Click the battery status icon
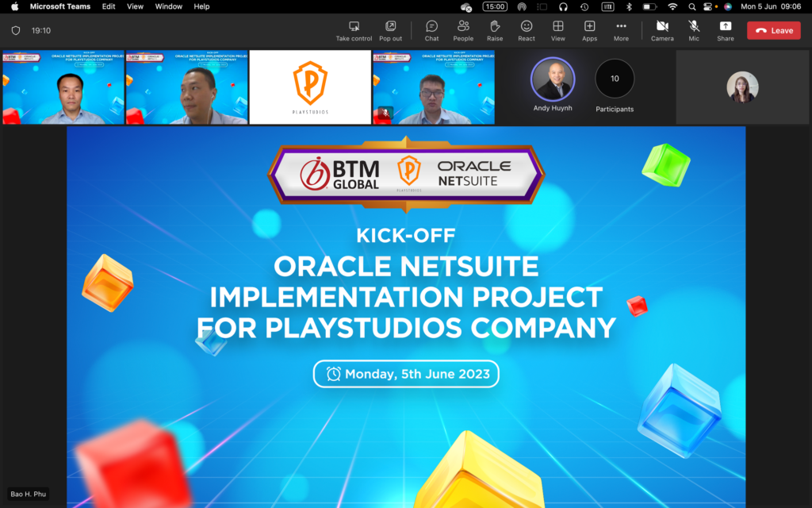Viewport: 812px width, 508px height. [x=649, y=6]
